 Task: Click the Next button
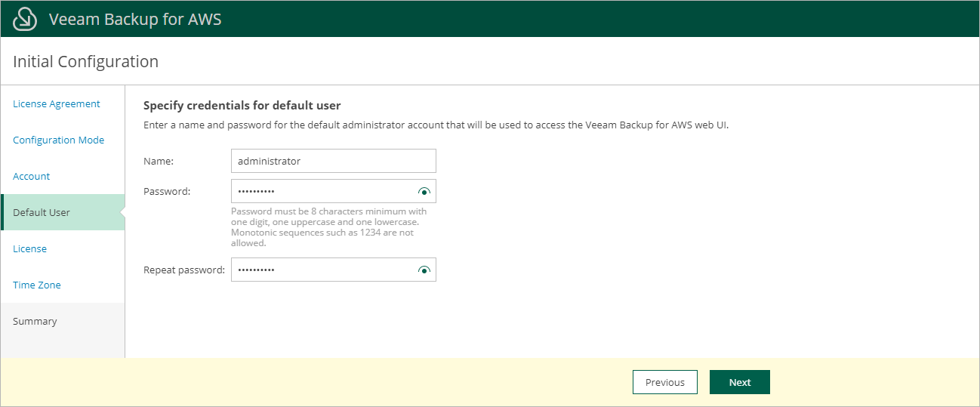tap(739, 382)
